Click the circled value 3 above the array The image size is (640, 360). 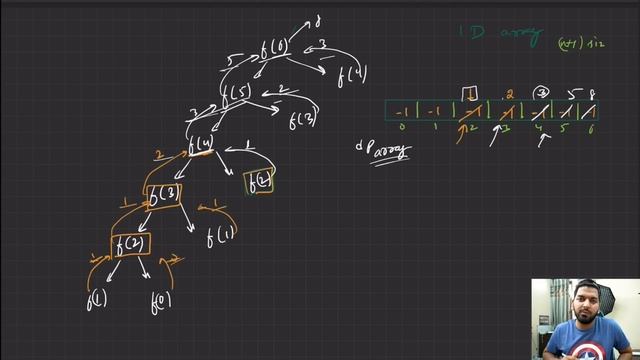click(541, 93)
